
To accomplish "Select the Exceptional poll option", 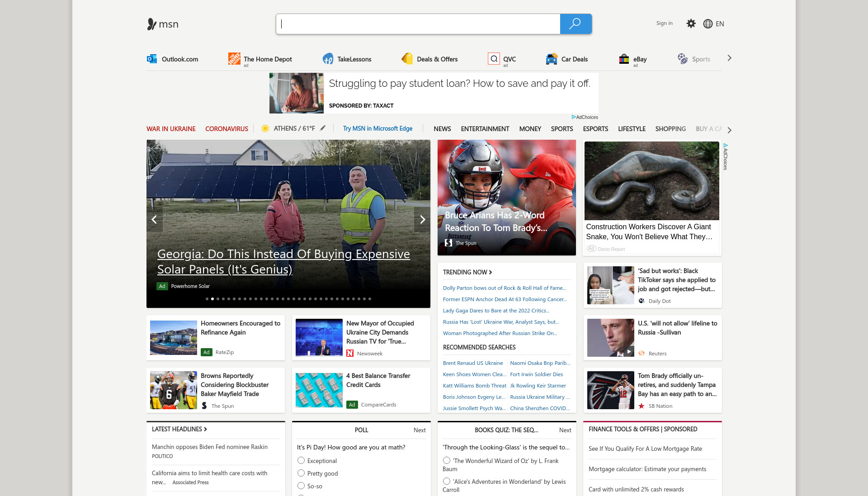I will click(301, 460).
